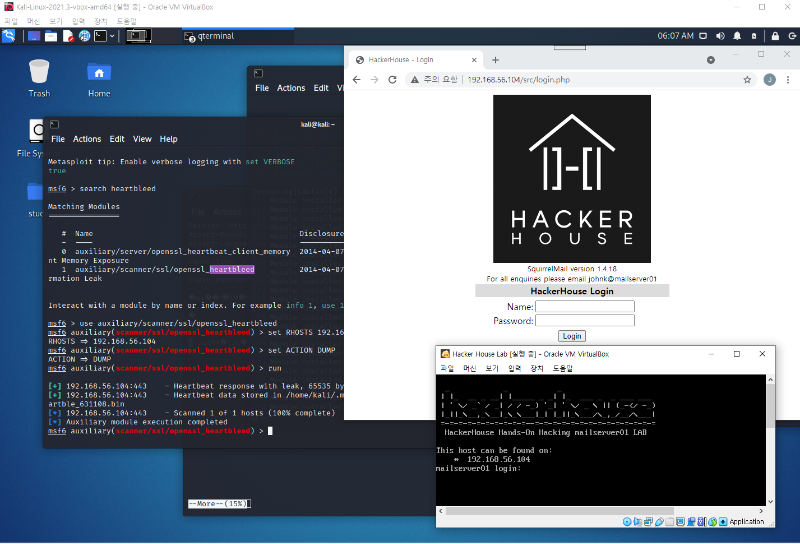Expand the terminal launcher dropdown arrow
The height and width of the screenshot is (544, 800).
coord(112,36)
